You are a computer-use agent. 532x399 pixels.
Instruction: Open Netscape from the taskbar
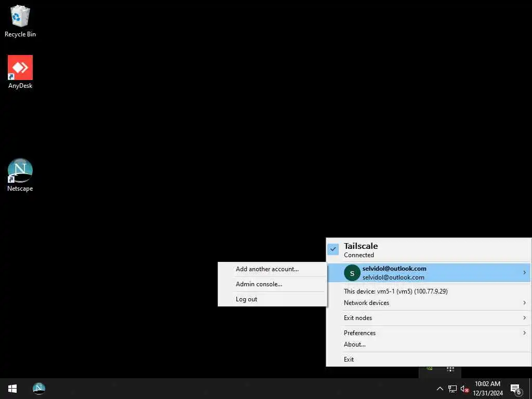38,389
